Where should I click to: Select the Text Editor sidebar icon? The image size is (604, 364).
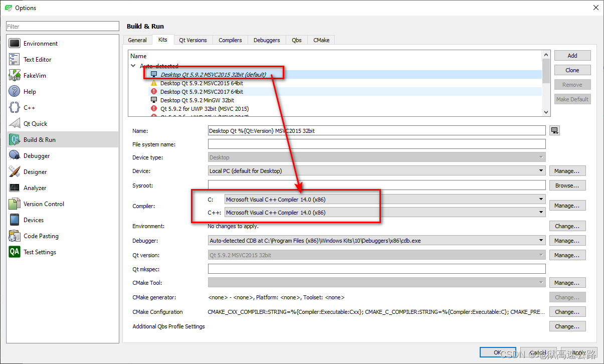(x=15, y=60)
